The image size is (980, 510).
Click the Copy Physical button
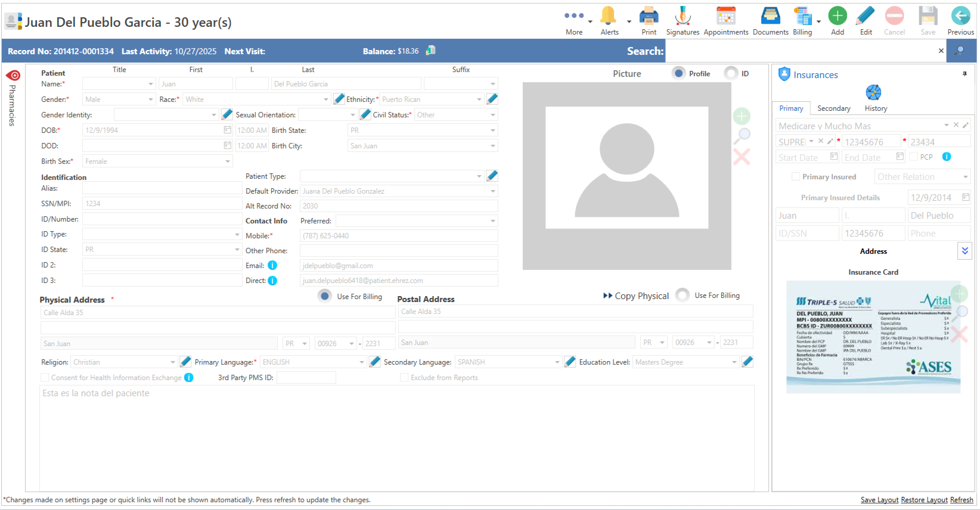636,296
